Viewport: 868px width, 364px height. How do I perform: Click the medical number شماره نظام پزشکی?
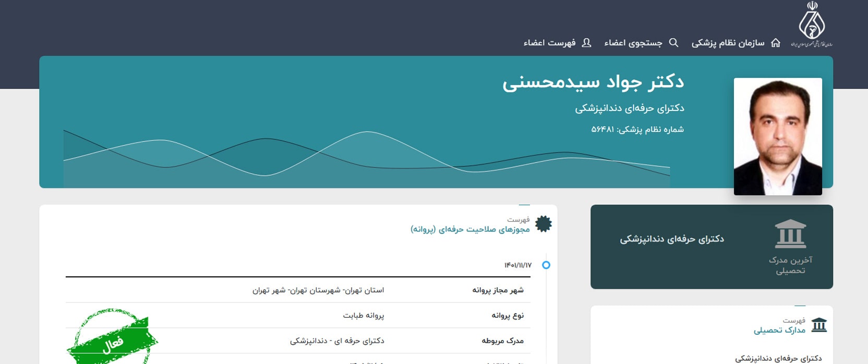(x=637, y=129)
